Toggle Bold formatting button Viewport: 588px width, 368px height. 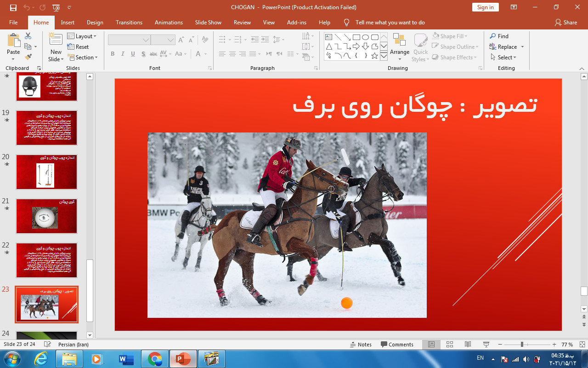pos(113,54)
